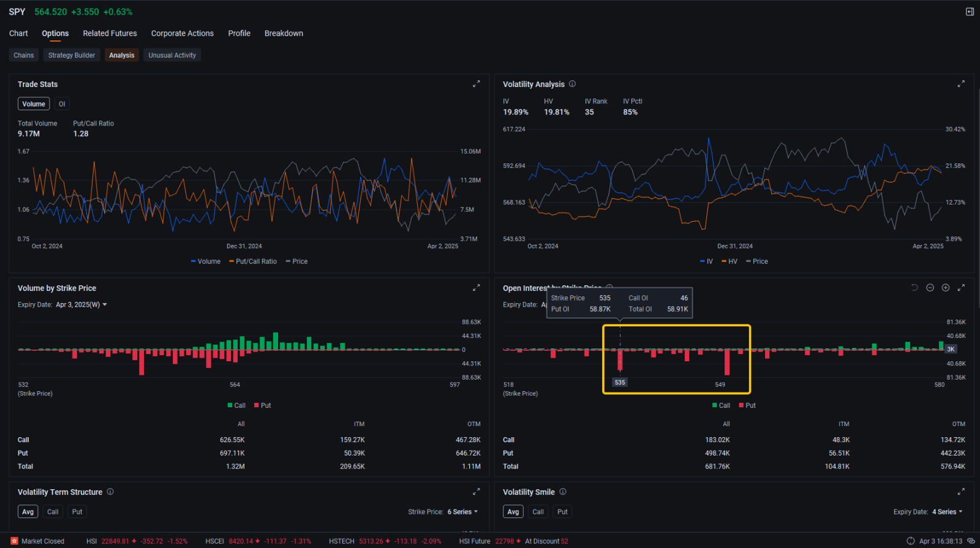Select Call in Volatility Smile

point(538,512)
